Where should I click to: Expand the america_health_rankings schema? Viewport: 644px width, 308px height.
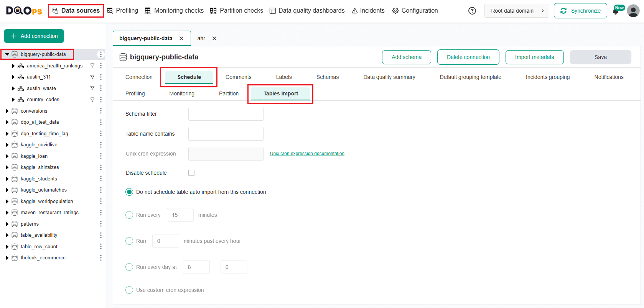pos(13,66)
